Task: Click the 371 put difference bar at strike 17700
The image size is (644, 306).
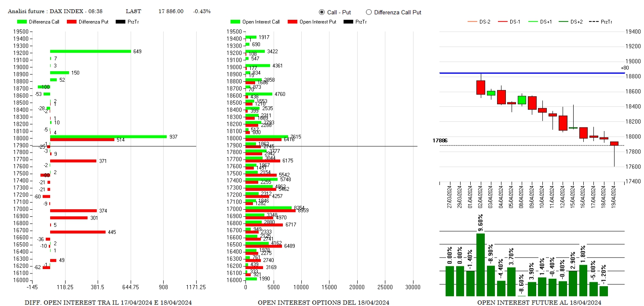Action: [x=73, y=161]
